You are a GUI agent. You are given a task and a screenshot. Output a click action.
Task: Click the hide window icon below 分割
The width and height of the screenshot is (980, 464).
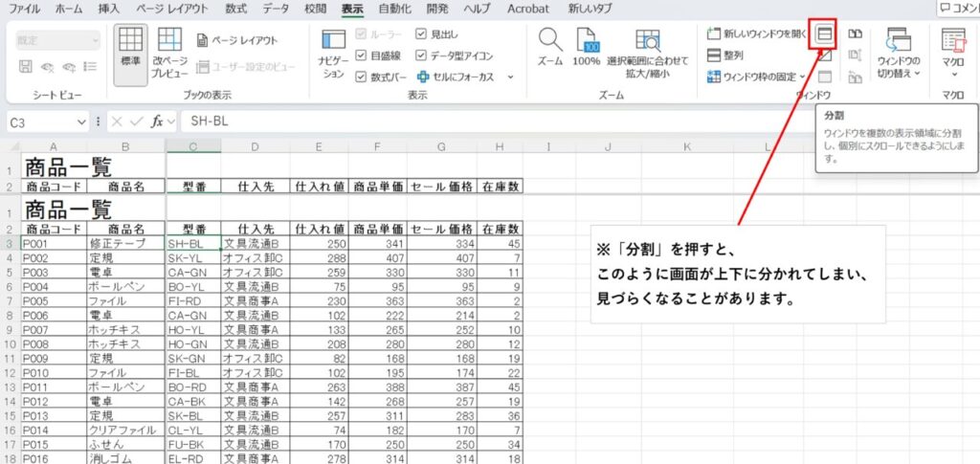pyautogui.click(x=825, y=55)
